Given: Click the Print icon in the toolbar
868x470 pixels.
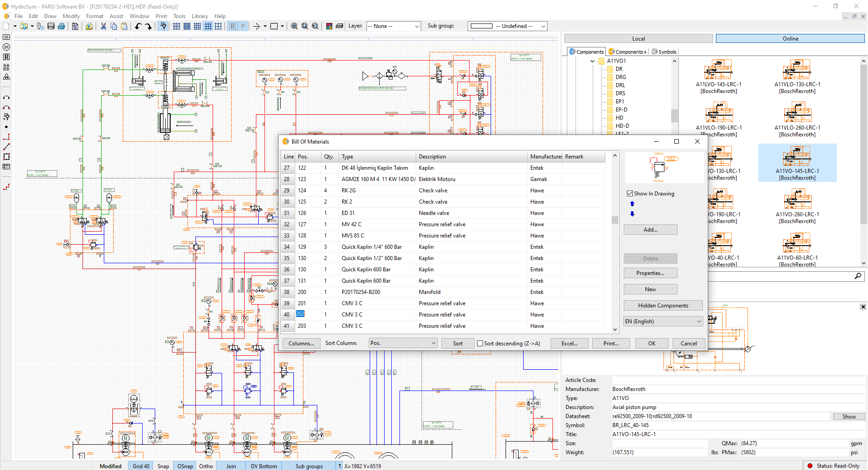Looking at the screenshot, I should (x=61, y=26).
